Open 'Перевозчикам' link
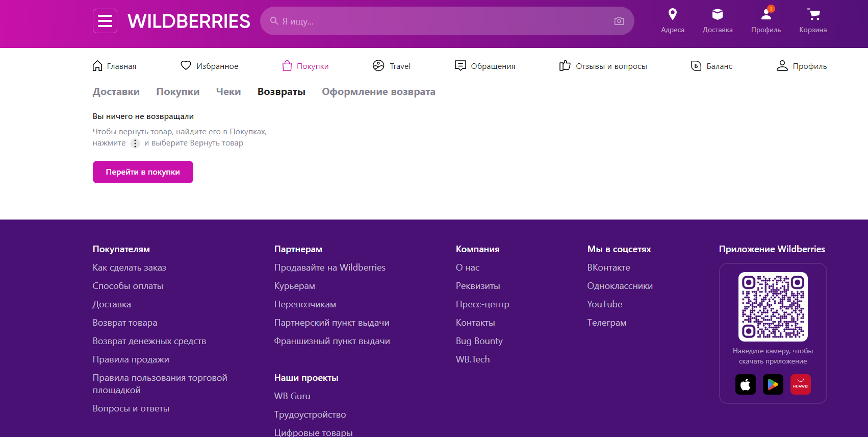 [305, 304]
